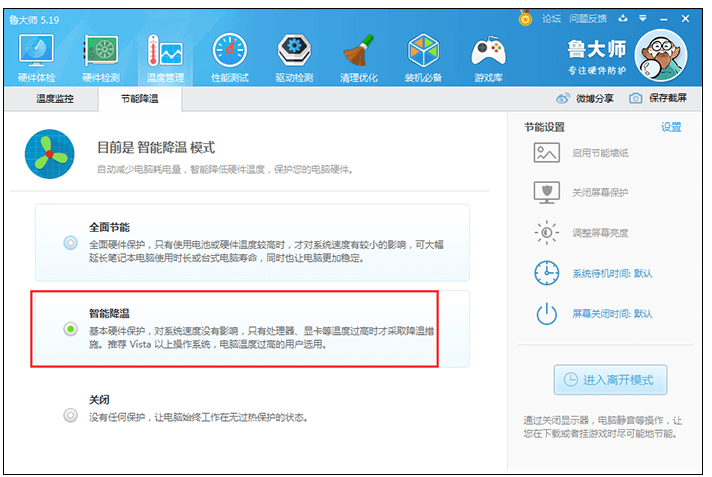Screen dimensions: 712x477
Task: Click the camera screenshot icon
Action: point(636,98)
